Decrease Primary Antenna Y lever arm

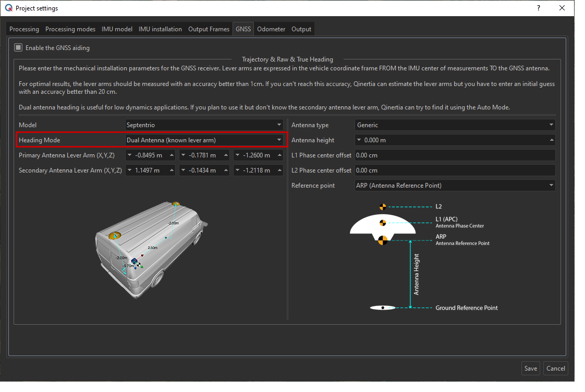pos(183,155)
